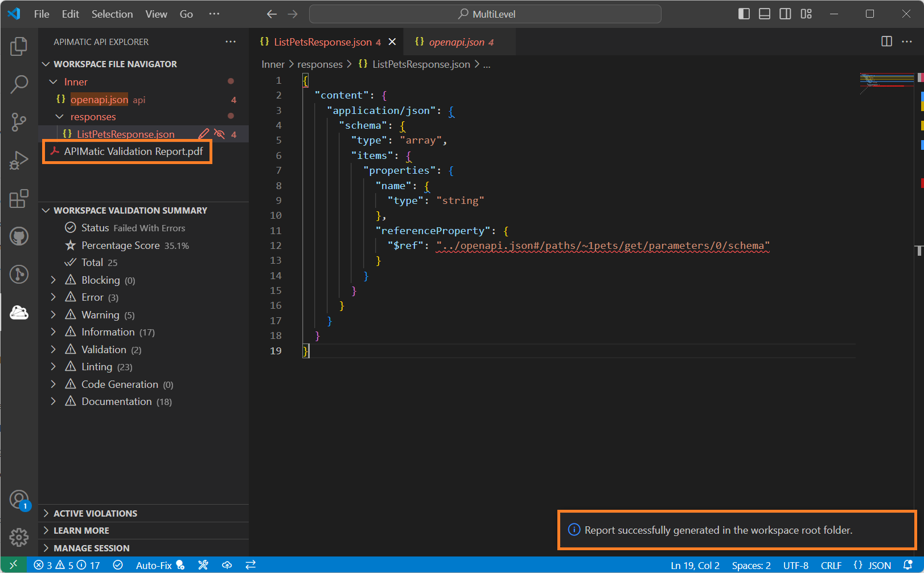This screenshot has width=924, height=573.
Task: Change the JSON language mode
Action: [x=873, y=565]
